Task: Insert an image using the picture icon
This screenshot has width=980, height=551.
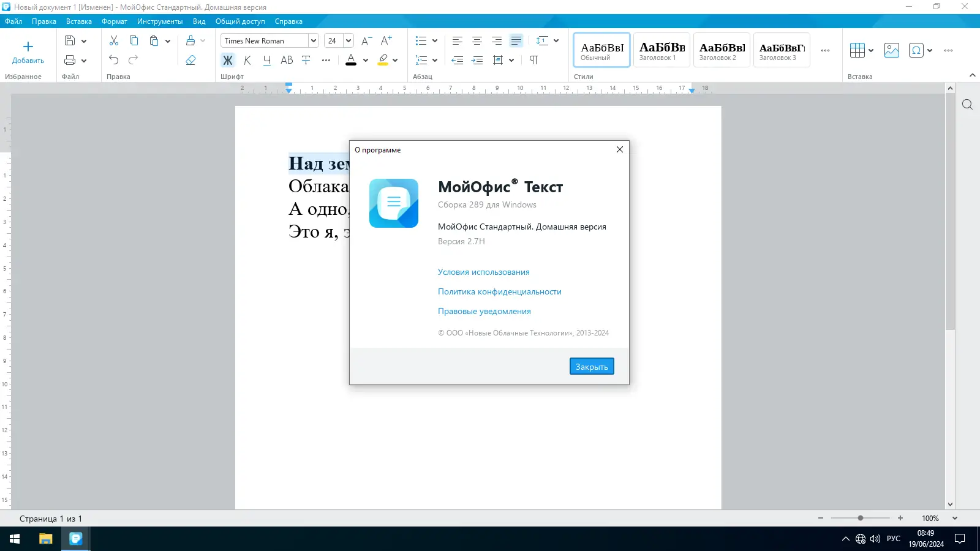Action: click(892, 50)
